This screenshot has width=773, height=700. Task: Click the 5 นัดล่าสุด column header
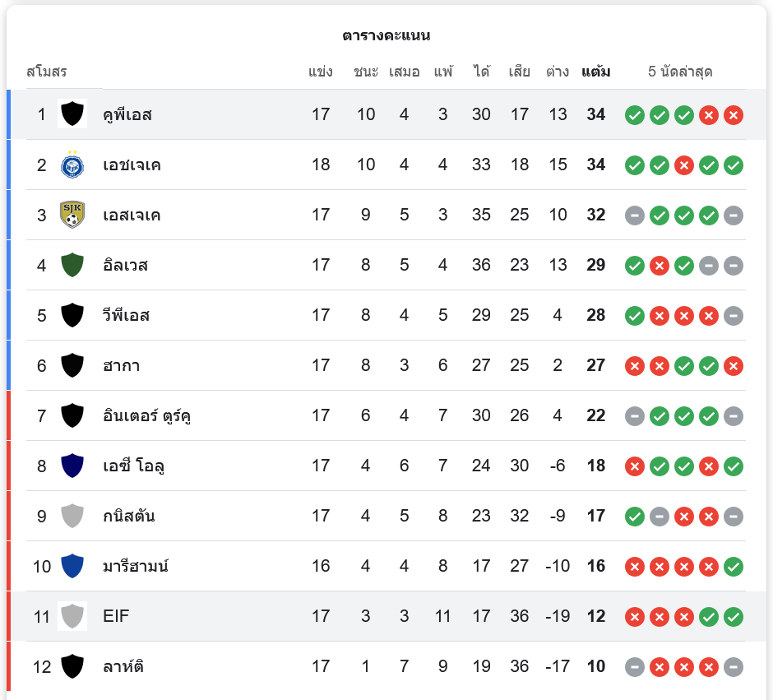point(680,72)
